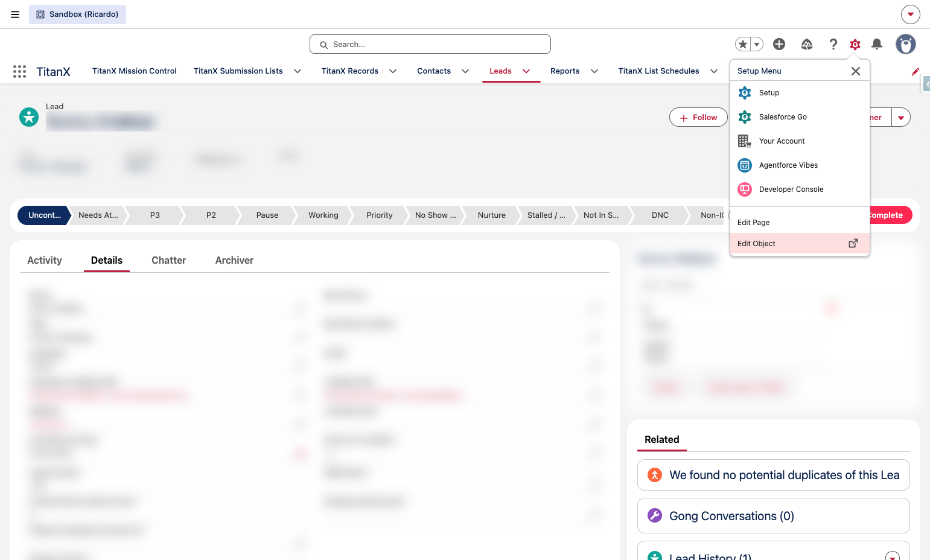
Task: Click the Lead record icon
Action: click(29, 117)
